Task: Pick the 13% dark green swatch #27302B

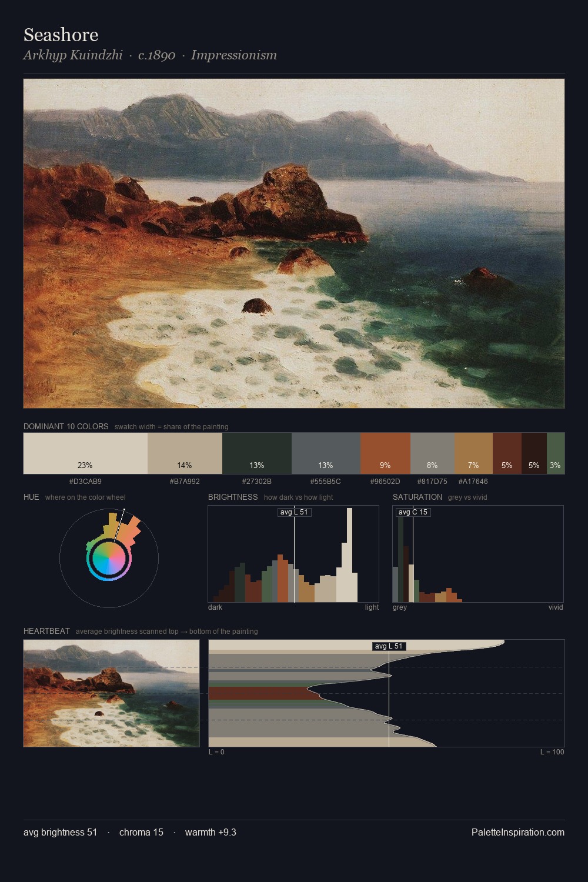Action: coord(257,453)
